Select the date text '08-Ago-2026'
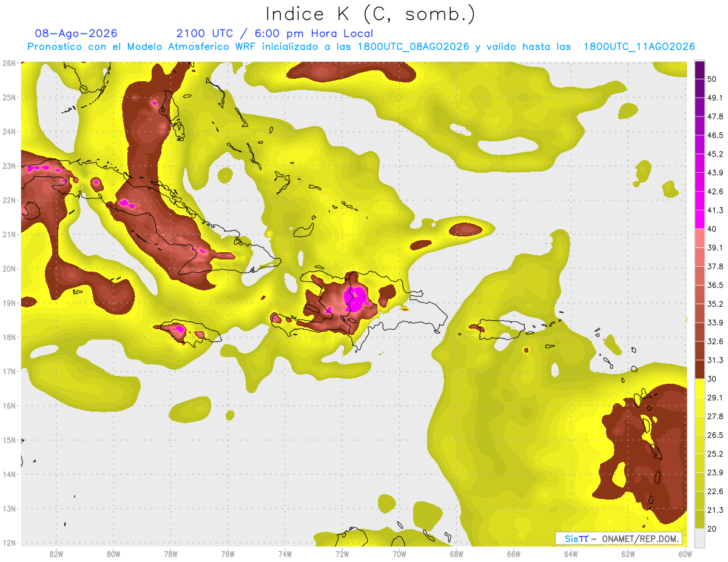The image size is (728, 562). click(x=76, y=33)
